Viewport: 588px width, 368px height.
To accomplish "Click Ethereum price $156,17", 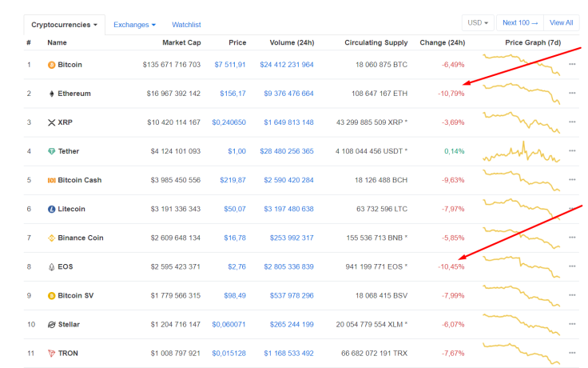I will point(232,94).
